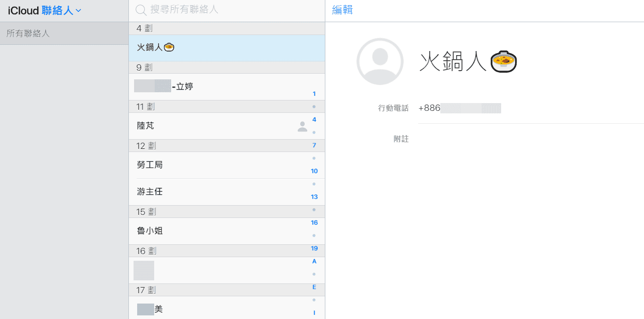The width and height of the screenshot is (644, 319).
Task: Select the 火鍋人 contact in list
Action: (x=227, y=47)
